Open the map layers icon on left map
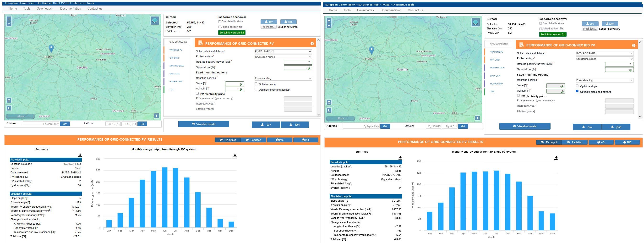Viewport: 644px width, 243px height. 155,21
